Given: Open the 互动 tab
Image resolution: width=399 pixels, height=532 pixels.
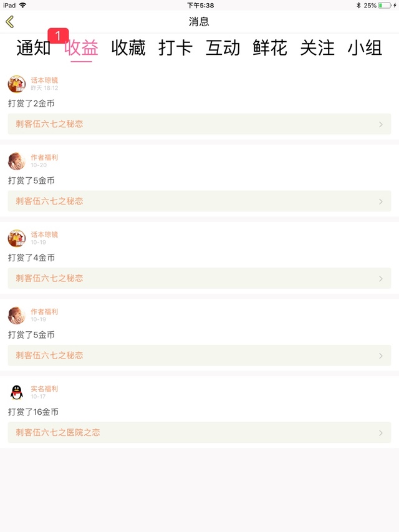Looking at the screenshot, I should [223, 48].
